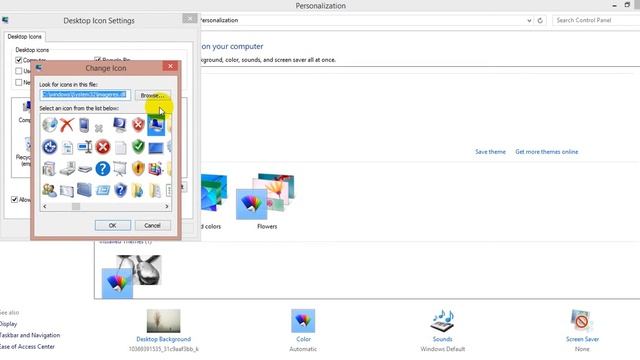Image resolution: width=640 pixels, height=360 pixels.
Task: Confirm with OK in Change Icon dialog
Action: (113, 225)
